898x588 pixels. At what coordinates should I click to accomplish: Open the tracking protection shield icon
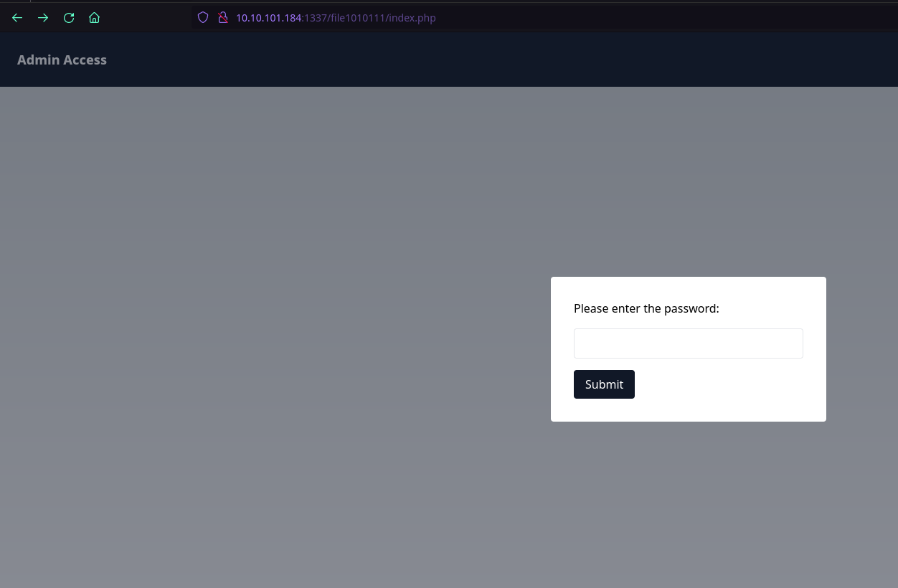(x=203, y=17)
